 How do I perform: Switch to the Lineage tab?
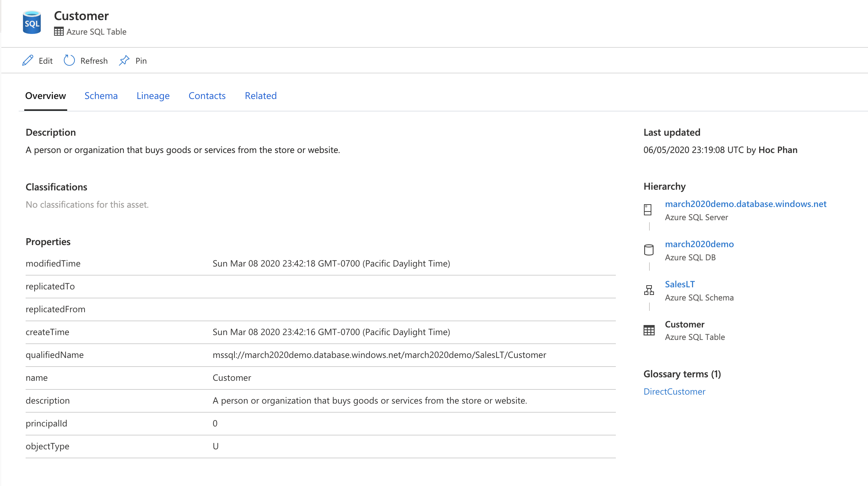coord(153,95)
